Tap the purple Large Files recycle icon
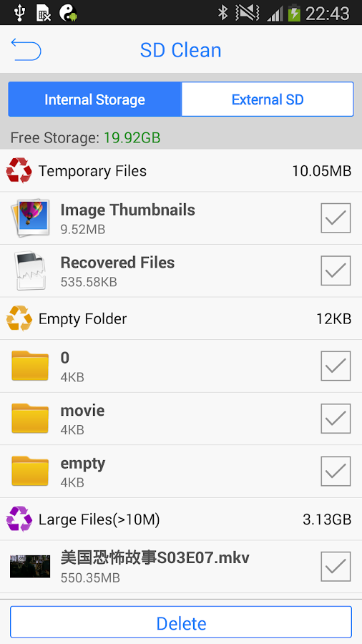This screenshot has width=362, height=644. pyautogui.click(x=19, y=519)
